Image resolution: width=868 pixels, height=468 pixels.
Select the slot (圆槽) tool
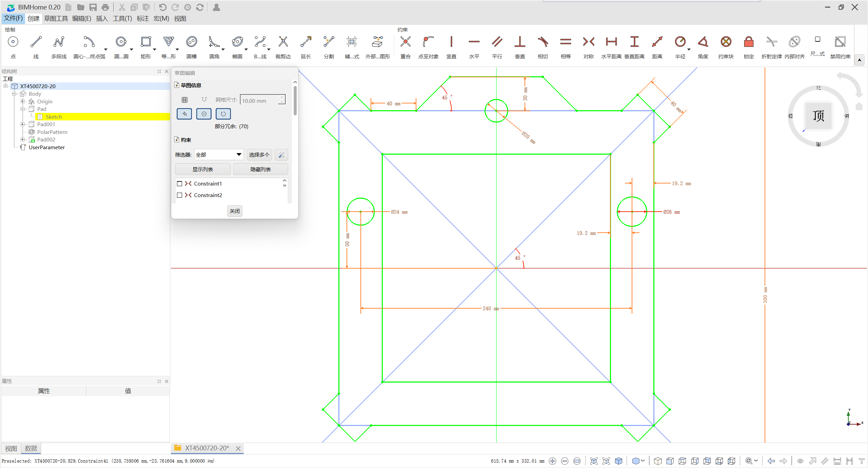pyautogui.click(x=192, y=46)
